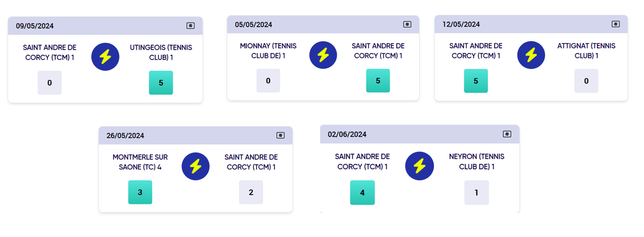Open Mionnay (Tennis Club De) 1 team

268,51
